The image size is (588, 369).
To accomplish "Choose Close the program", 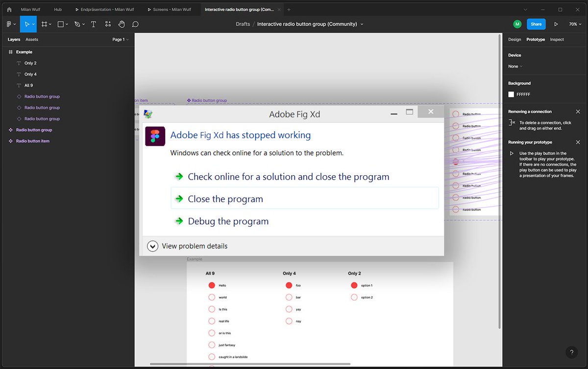I will point(305,198).
